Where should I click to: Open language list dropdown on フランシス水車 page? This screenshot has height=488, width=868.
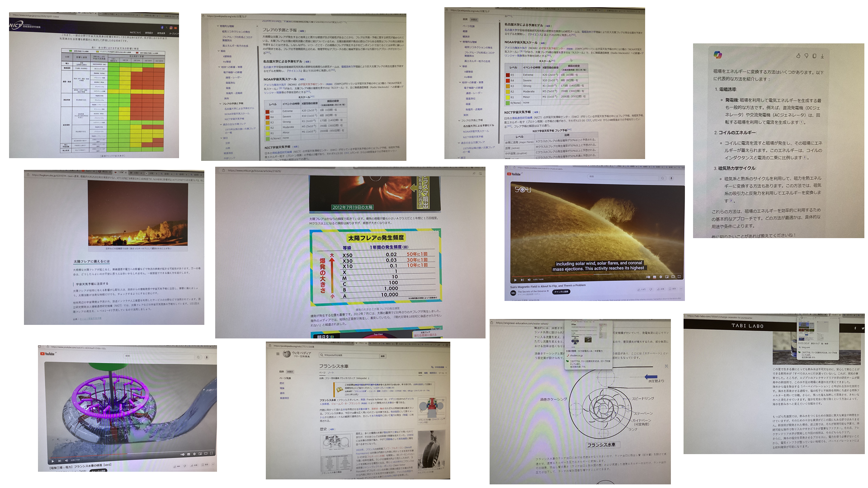tap(439, 367)
